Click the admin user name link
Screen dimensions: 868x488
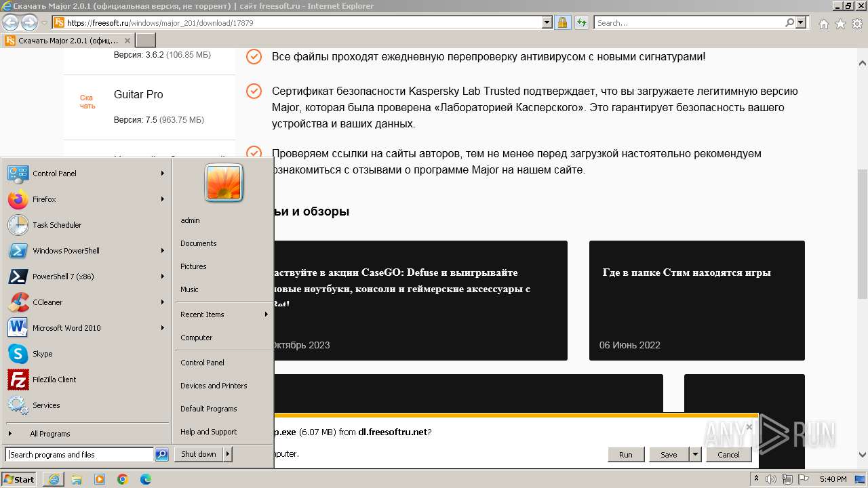point(190,220)
